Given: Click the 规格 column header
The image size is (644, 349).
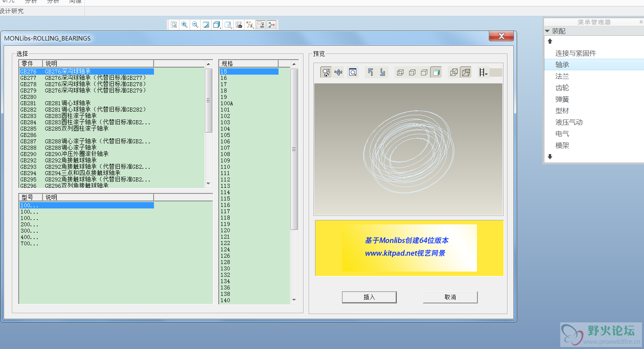Looking at the screenshot, I should pos(248,64).
